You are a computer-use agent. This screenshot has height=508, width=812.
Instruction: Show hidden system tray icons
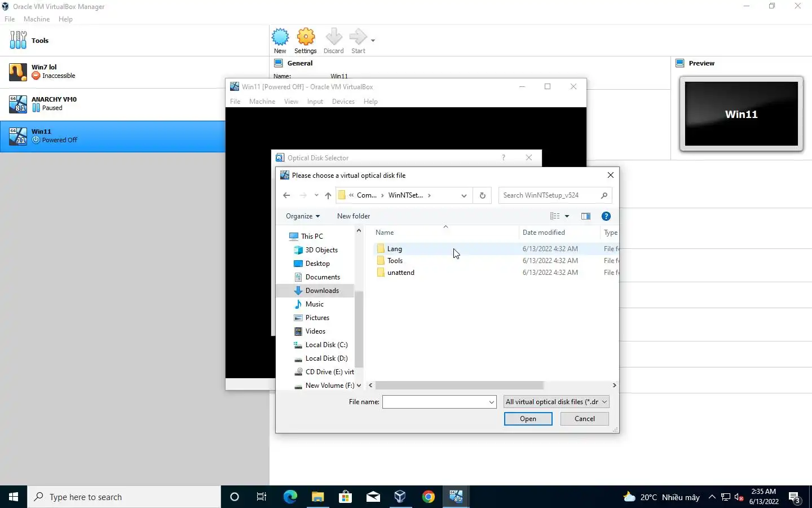tap(712, 497)
